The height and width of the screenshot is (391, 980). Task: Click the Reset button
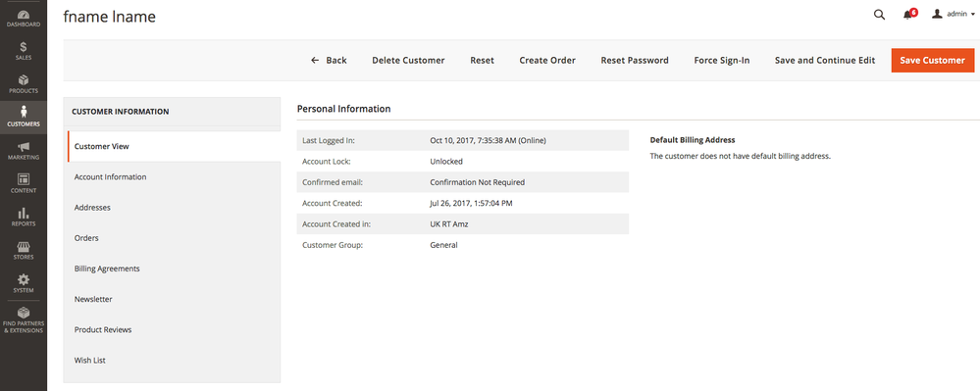click(x=482, y=60)
